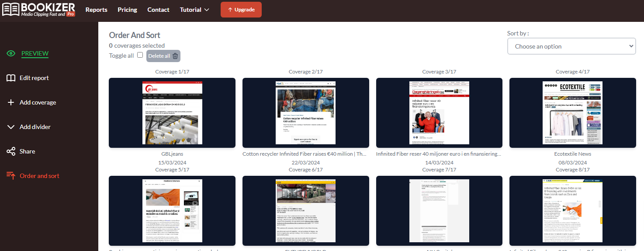Viewport: 644px width, 251px height.
Task: Select the GBLjeans coverage thumbnail
Action: pos(172,113)
